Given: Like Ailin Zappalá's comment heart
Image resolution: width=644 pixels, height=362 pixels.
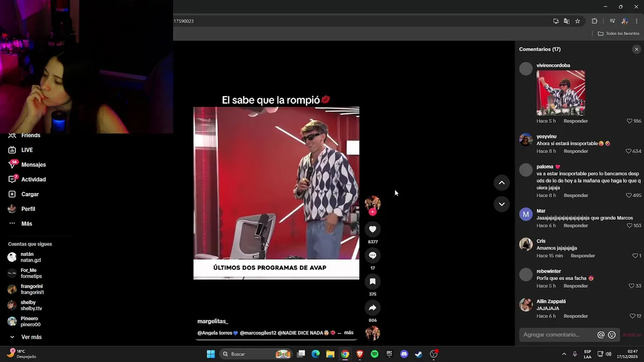Looking at the screenshot, I should (x=632, y=316).
